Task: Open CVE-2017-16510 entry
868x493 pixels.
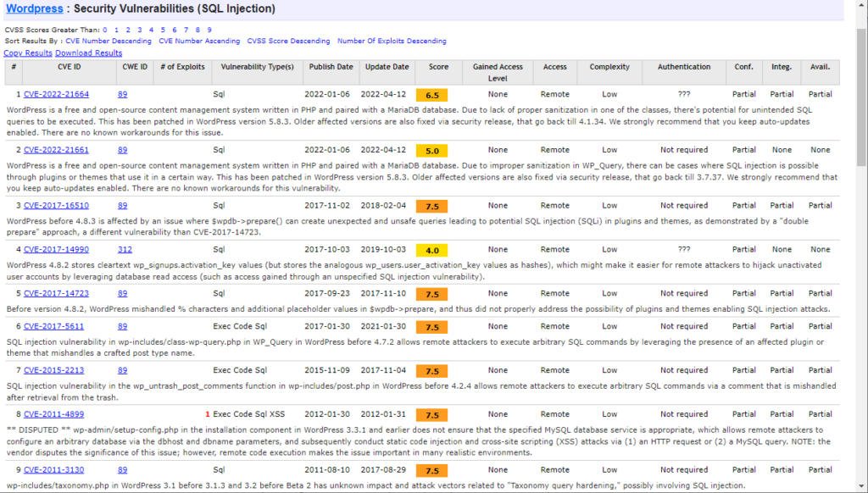Action: point(56,205)
